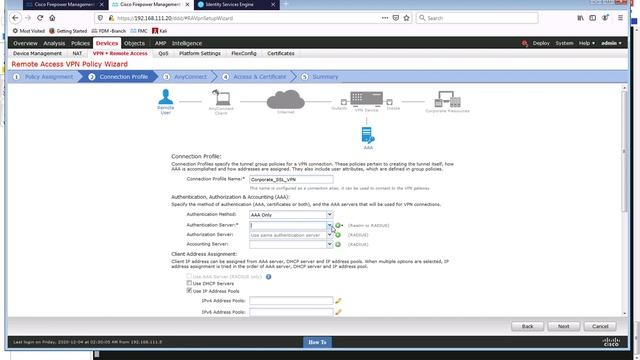Click the Remote User icon in the diagram
This screenshot has width=640, height=360.
pos(166,97)
